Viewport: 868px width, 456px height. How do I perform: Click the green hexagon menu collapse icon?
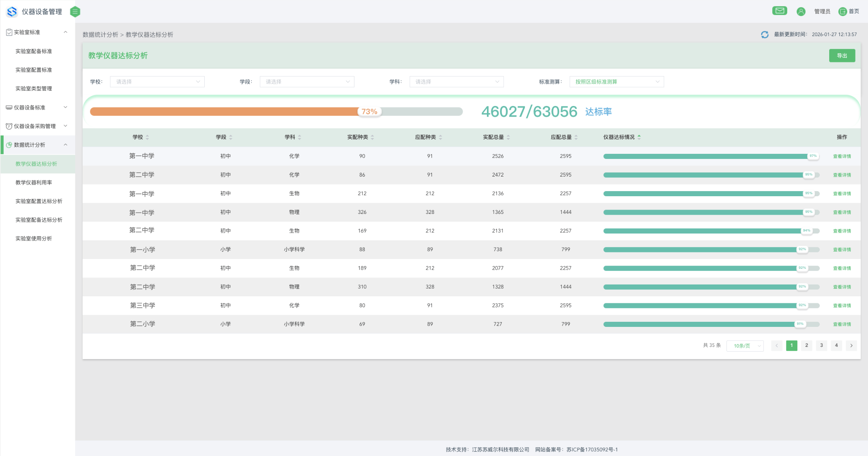pyautogui.click(x=75, y=12)
